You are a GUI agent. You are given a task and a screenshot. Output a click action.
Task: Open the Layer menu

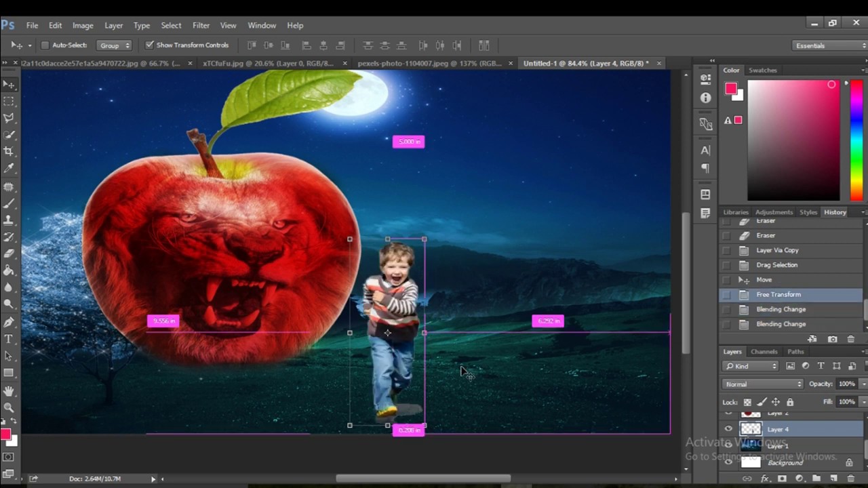[113, 25]
